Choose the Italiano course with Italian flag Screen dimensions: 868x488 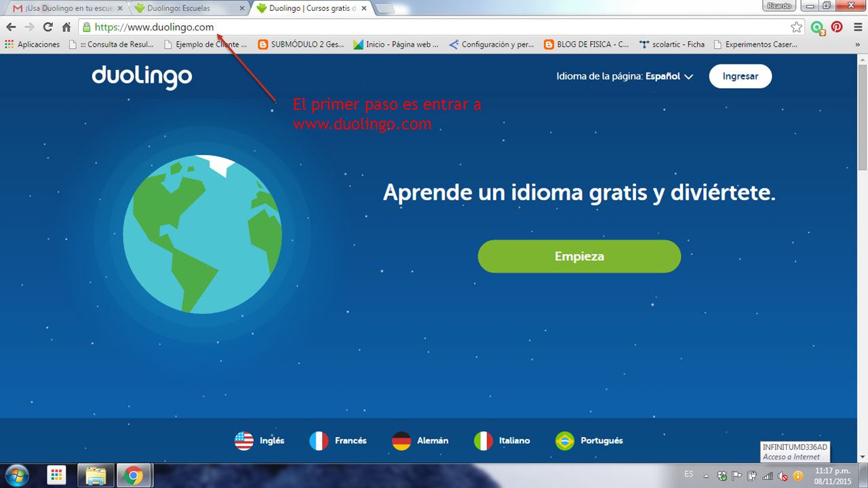click(x=502, y=441)
